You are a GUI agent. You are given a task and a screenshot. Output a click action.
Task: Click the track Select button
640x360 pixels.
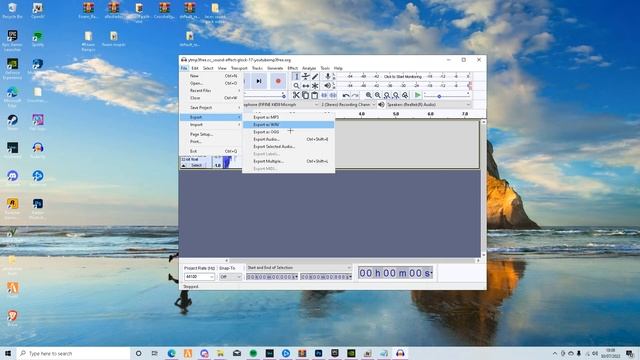(x=196, y=165)
